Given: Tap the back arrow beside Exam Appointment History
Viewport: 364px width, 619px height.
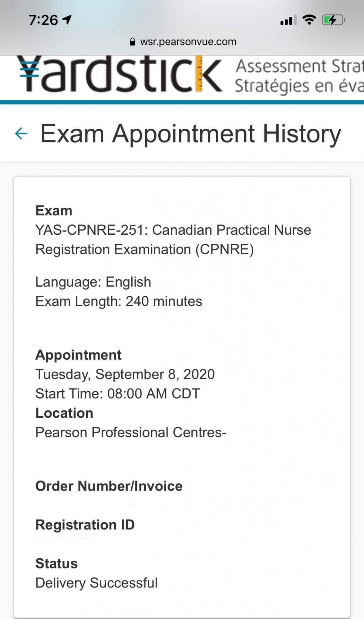Looking at the screenshot, I should coord(21,133).
